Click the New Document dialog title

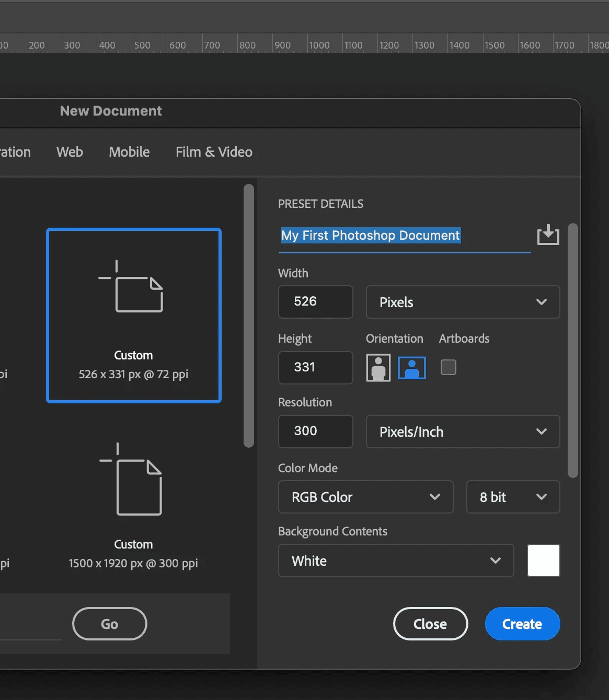pos(111,111)
